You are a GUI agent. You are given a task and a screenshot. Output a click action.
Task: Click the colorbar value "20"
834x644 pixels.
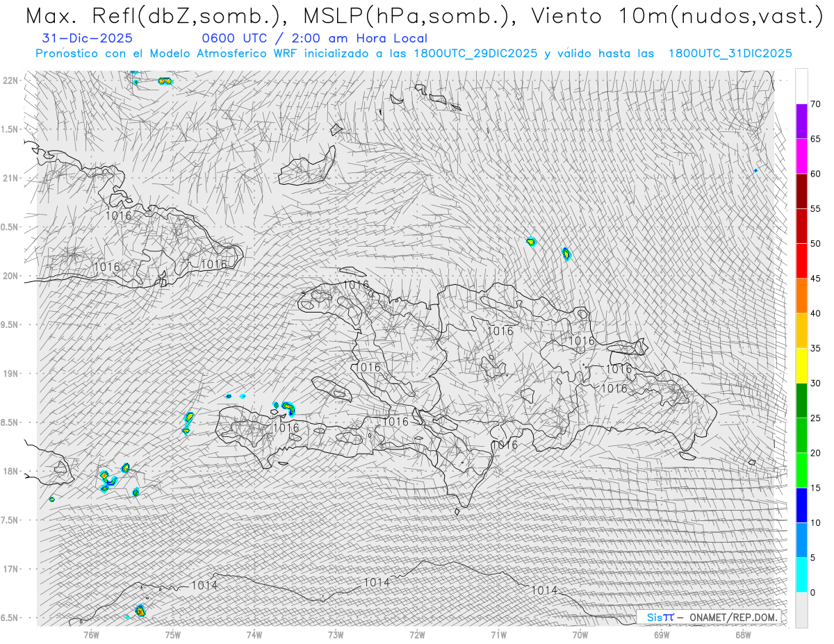[815, 453]
